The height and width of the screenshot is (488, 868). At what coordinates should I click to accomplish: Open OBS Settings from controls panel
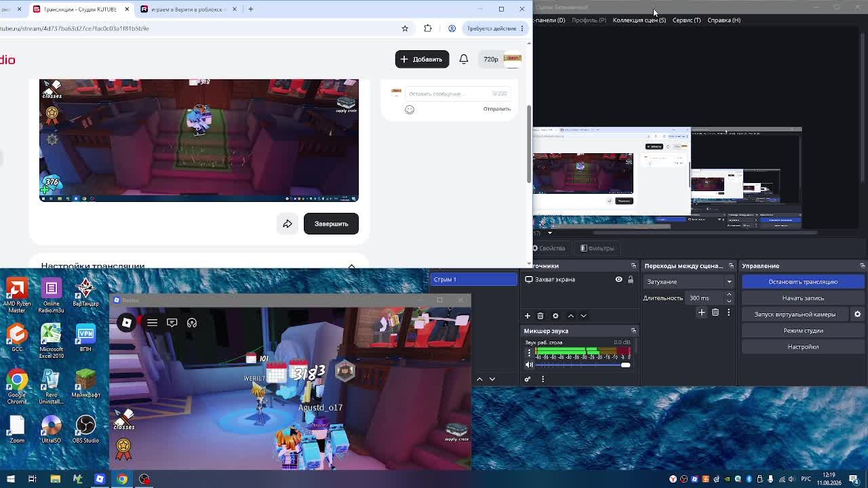(x=803, y=347)
